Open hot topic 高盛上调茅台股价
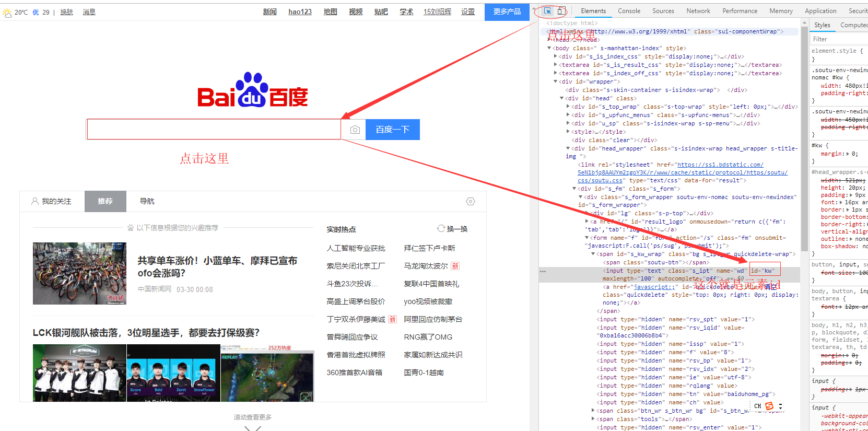 pos(356,301)
